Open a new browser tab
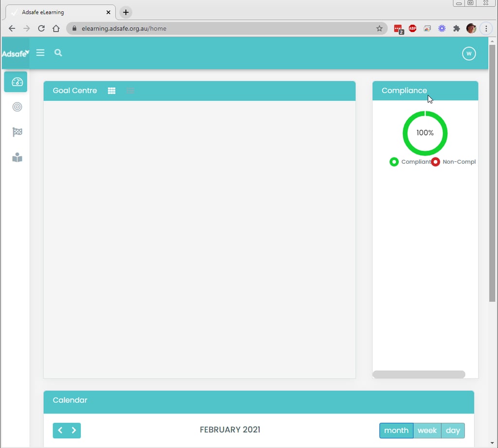The height and width of the screenshot is (448, 498). [x=126, y=12]
